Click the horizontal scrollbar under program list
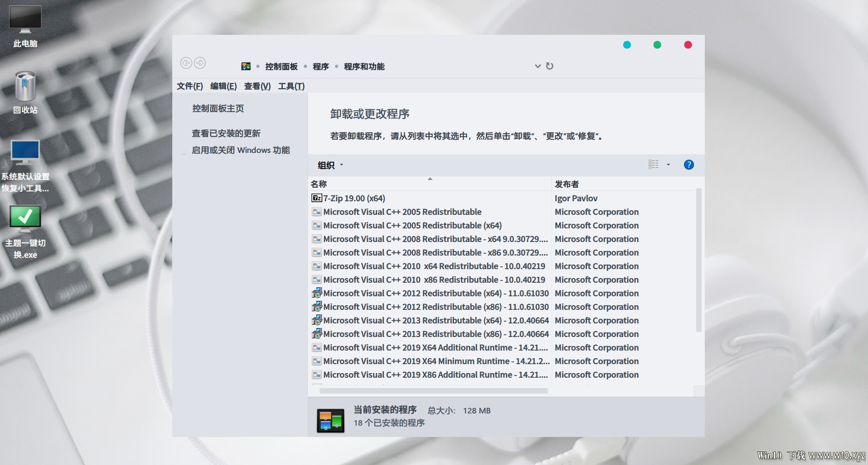 [434, 391]
